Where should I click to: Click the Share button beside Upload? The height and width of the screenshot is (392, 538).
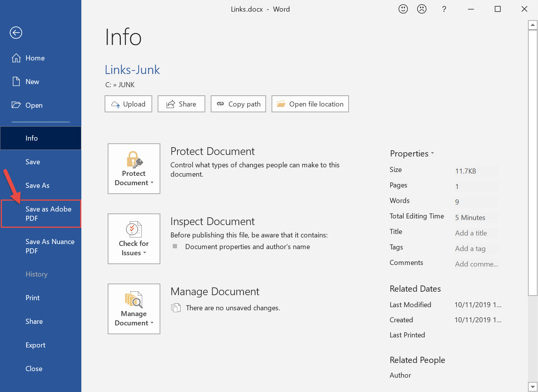click(181, 104)
